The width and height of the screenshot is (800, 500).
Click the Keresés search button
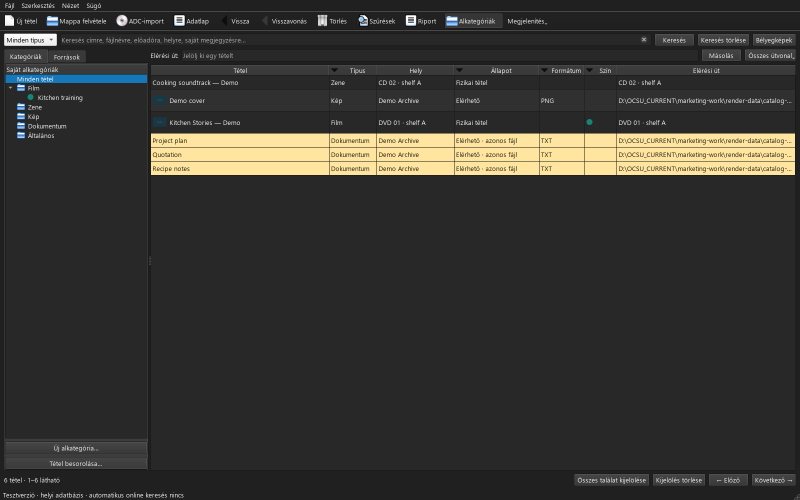tap(674, 40)
